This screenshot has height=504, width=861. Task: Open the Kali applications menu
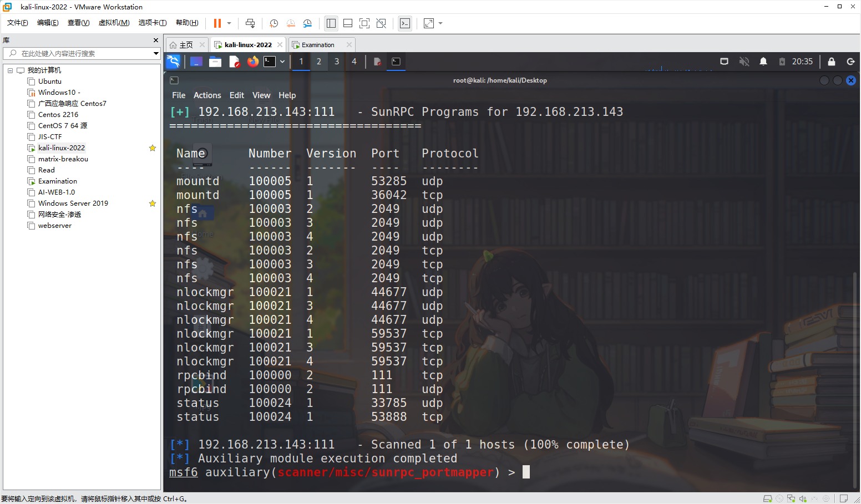(x=174, y=62)
